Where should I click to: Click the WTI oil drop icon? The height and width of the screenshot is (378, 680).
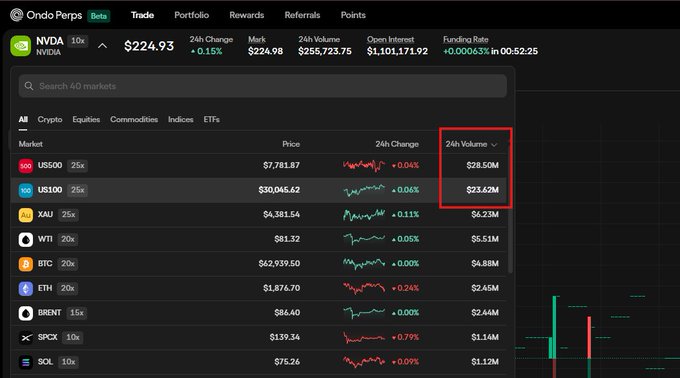(x=26, y=239)
